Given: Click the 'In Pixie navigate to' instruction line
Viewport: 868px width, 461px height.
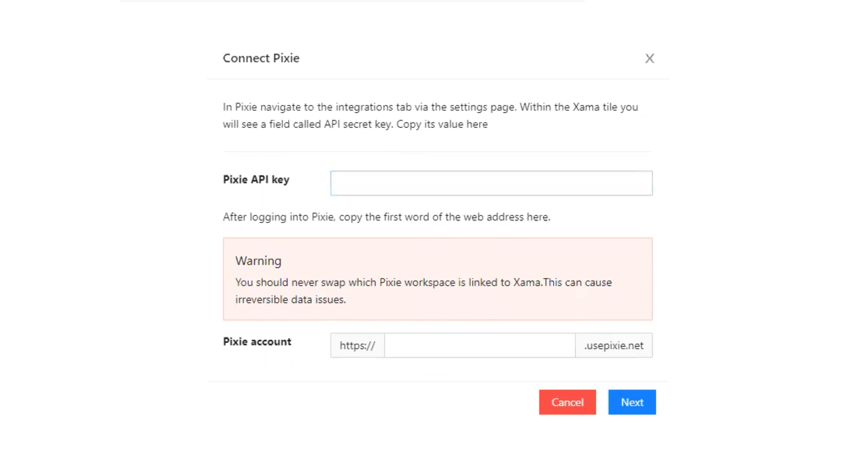Looking at the screenshot, I should point(430,107).
